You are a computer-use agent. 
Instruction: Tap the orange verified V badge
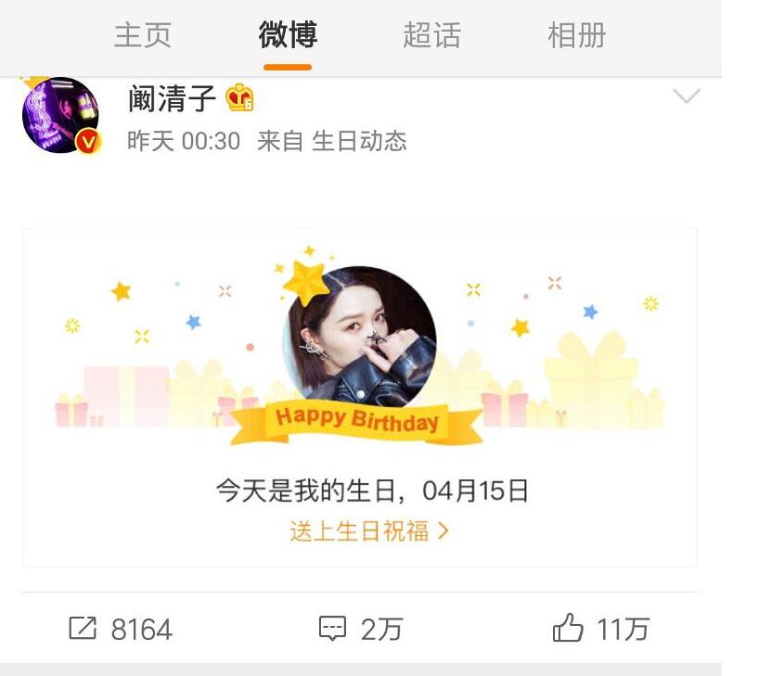pos(88,141)
